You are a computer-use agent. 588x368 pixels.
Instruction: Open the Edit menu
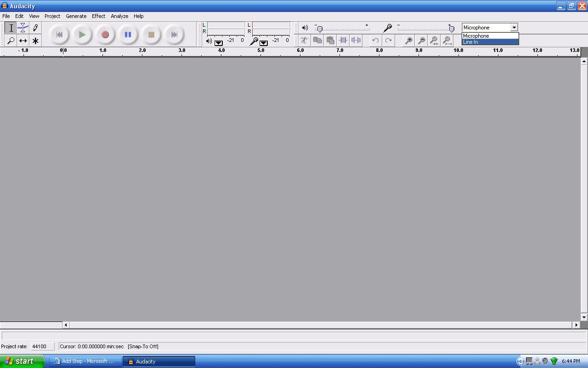click(x=19, y=16)
